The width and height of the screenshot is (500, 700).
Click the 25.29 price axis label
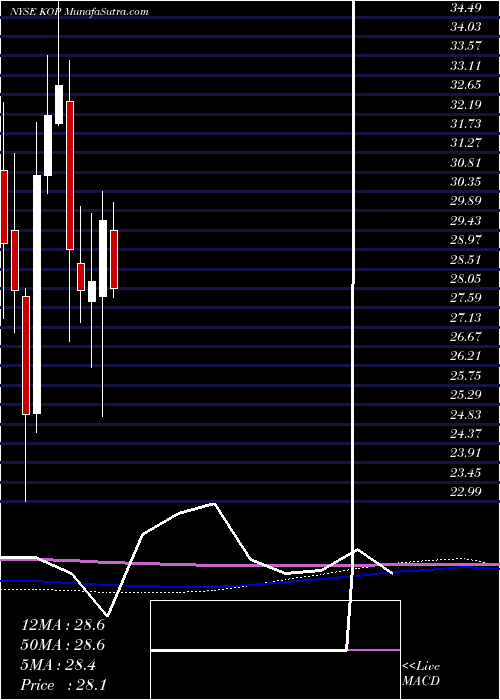click(x=466, y=395)
